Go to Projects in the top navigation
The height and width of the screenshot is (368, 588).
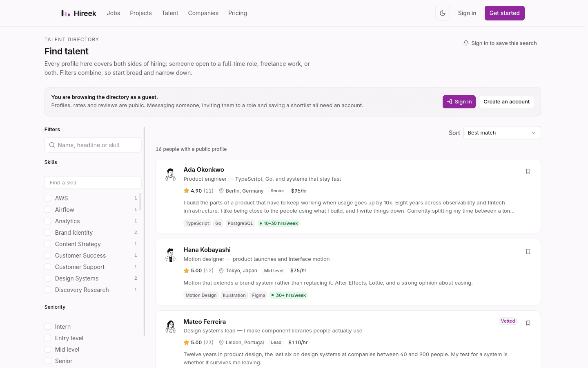pos(141,13)
